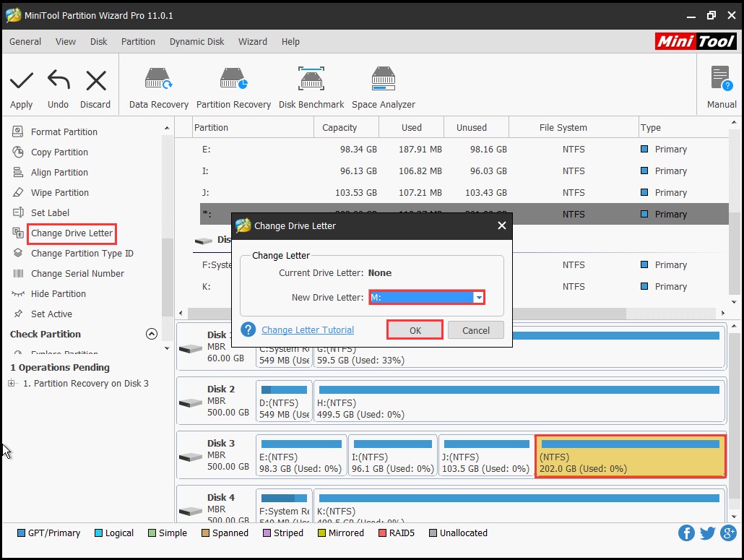Click the blue question mark help icon
Image resolution: width=744 pixels, height=560 pixels.
pos(248,329)
